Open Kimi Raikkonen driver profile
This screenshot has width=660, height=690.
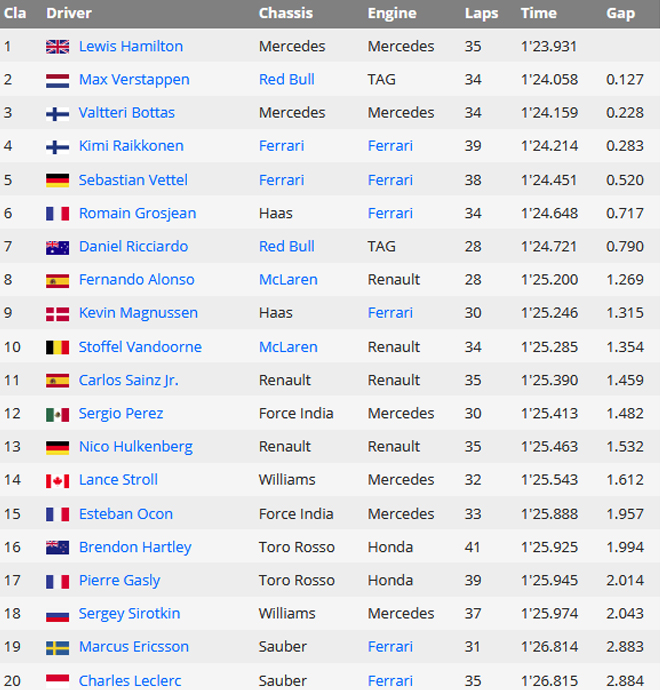point(130,146)
